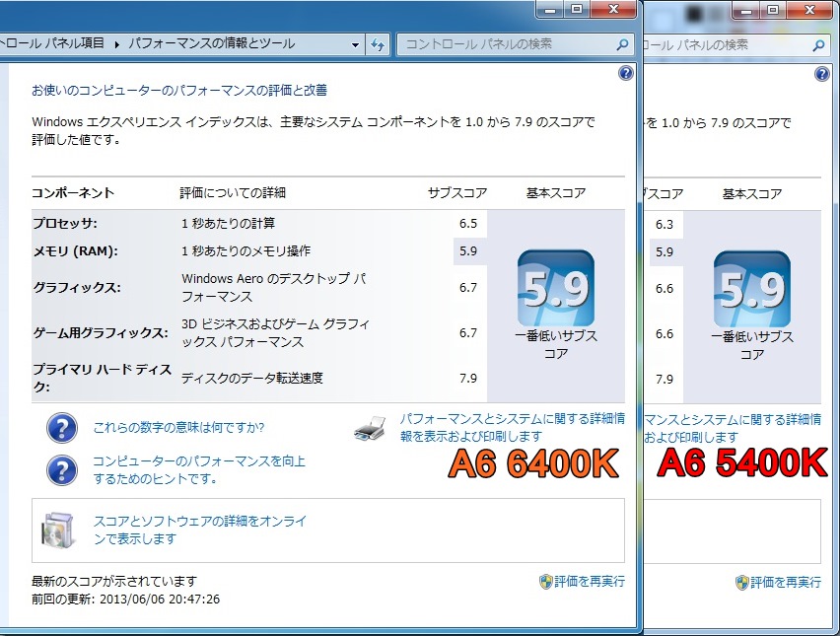
Task: Click the 基本スコア column header in 5400K window
Action: point(752,193)
